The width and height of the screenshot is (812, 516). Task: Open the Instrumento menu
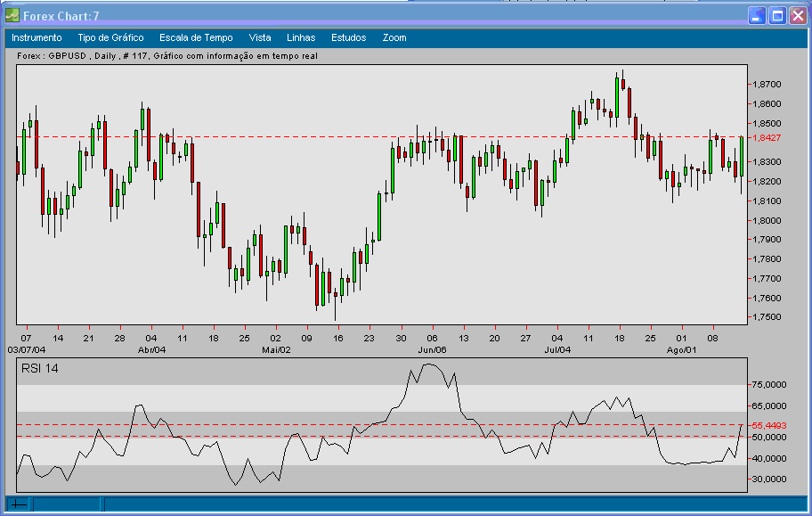[x=35, y=37]
